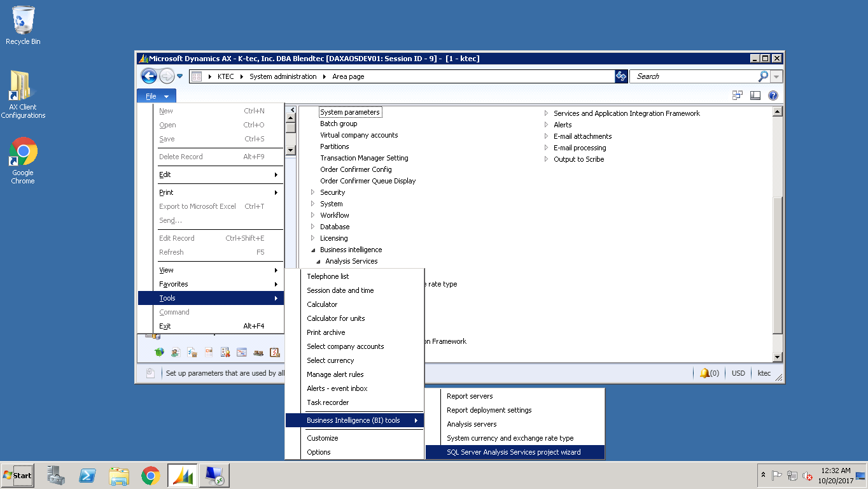Expand the Licensing tree node
This screenshot has width=868, height=489.
coord(312,238)
